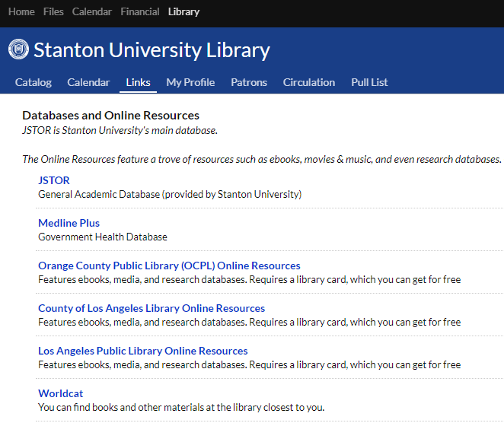Open Files in the top bar
Viewport: 504px width, 423px height.
point(53,12)
